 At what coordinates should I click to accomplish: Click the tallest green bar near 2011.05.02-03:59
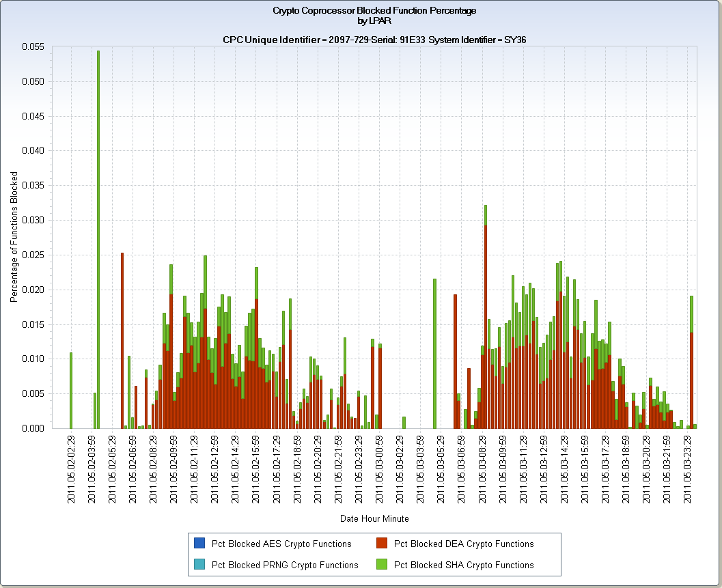pyautogui.click(x=98, y=240)
